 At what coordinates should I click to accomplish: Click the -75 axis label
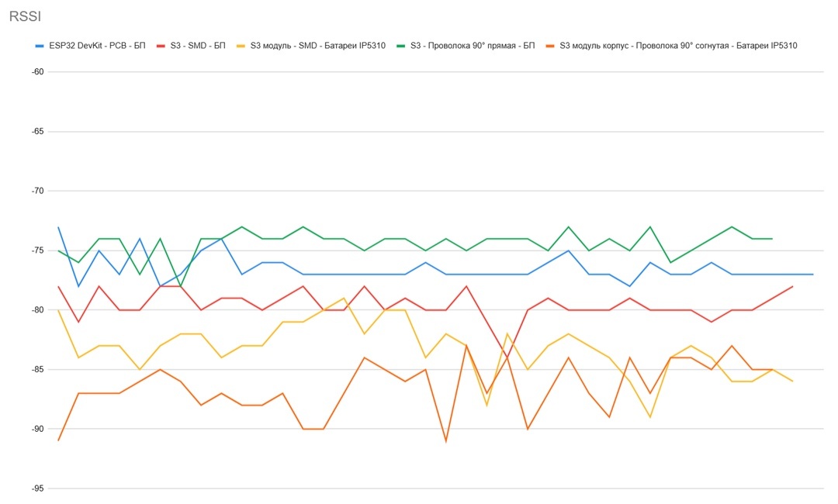(37, 250)
